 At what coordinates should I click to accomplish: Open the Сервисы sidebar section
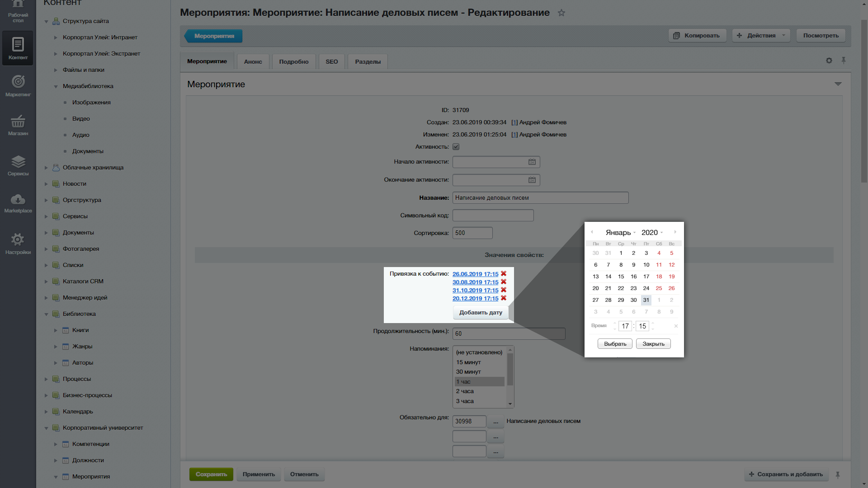(18, 165)
